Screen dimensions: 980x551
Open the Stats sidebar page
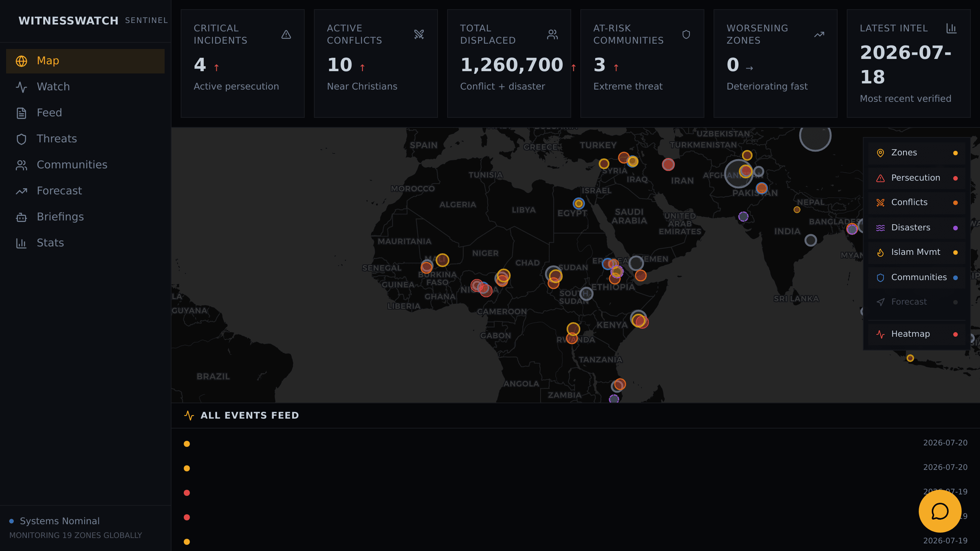coord(85,243)
